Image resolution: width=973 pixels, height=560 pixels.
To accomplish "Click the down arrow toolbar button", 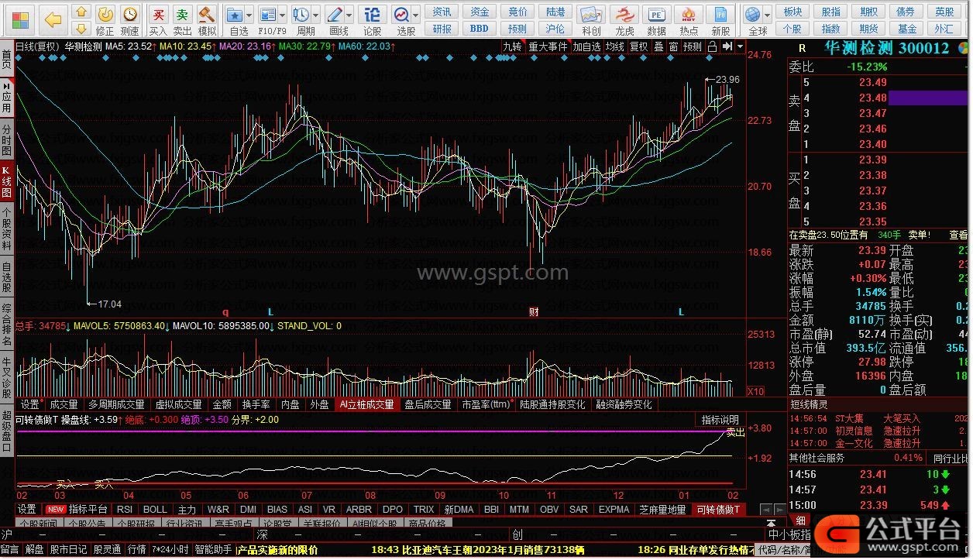I will coord(81,29).
